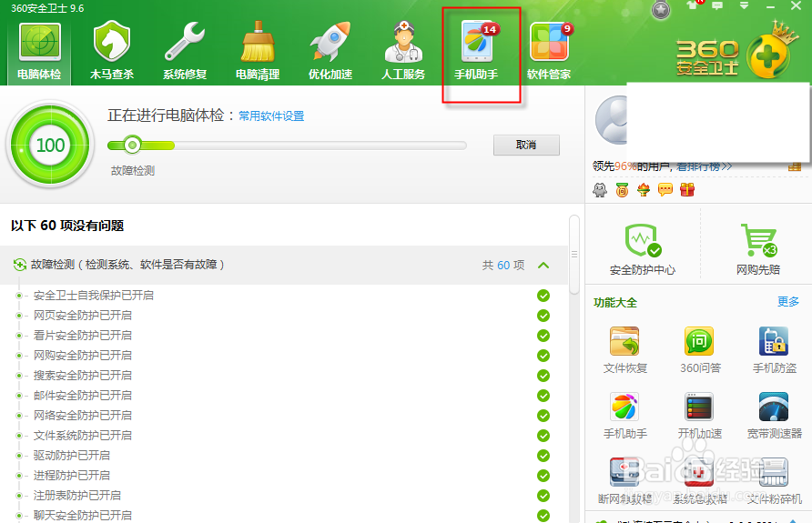Open the 看排行榜>> ranking link
Viewport: 812px width, 523px height.
point(704,166)
